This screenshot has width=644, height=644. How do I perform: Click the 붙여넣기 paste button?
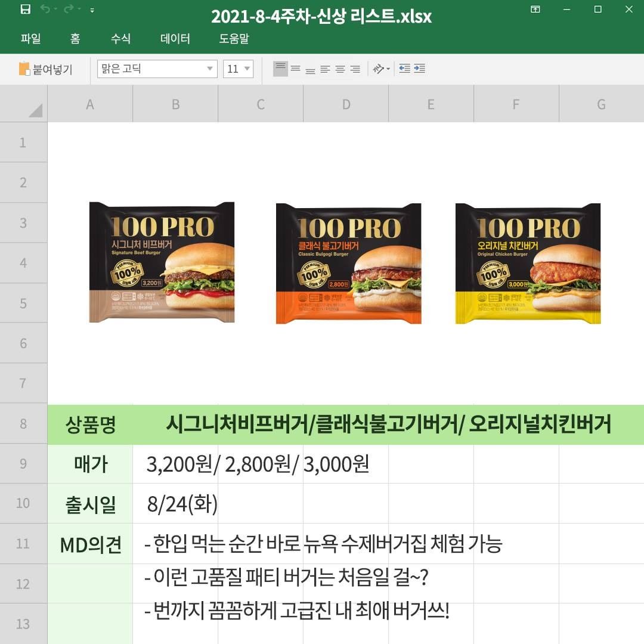click(x=45, y=69)
